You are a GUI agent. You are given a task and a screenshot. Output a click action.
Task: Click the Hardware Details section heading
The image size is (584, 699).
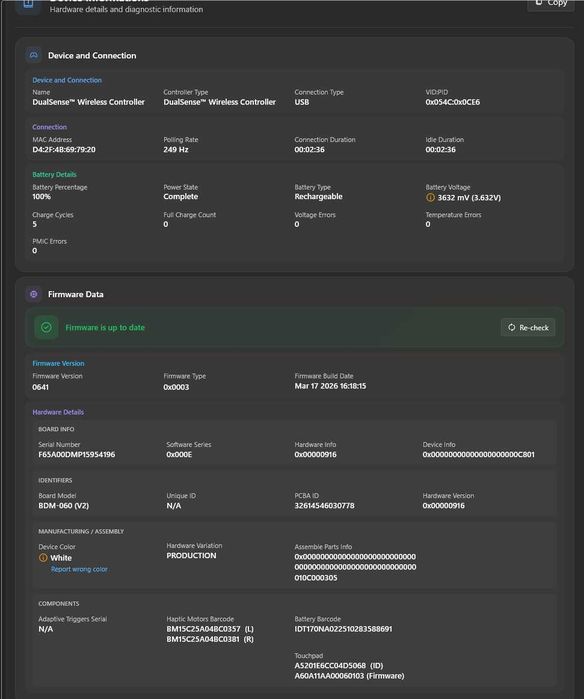click(58, 412)
